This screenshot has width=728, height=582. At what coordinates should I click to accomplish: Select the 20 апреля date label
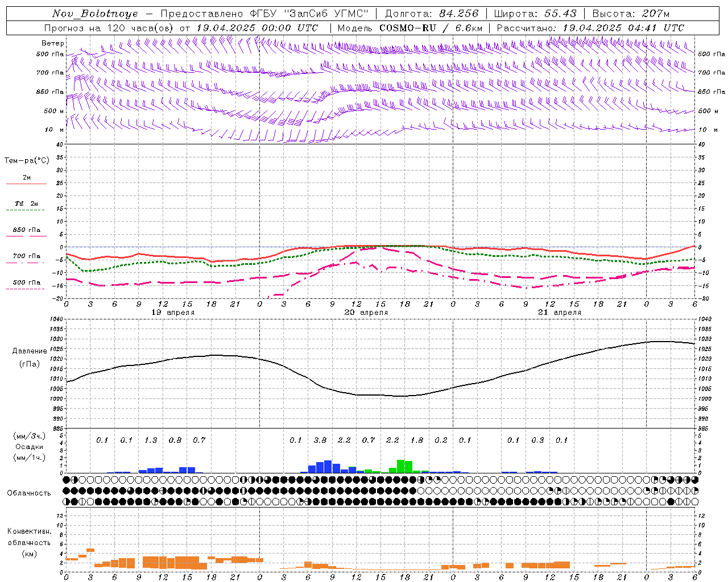pos(366,313)
